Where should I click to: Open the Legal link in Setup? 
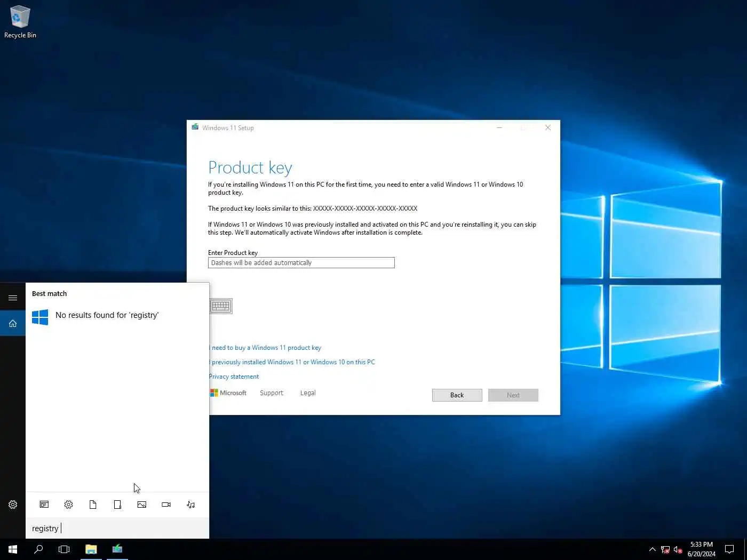click(308, 393)
